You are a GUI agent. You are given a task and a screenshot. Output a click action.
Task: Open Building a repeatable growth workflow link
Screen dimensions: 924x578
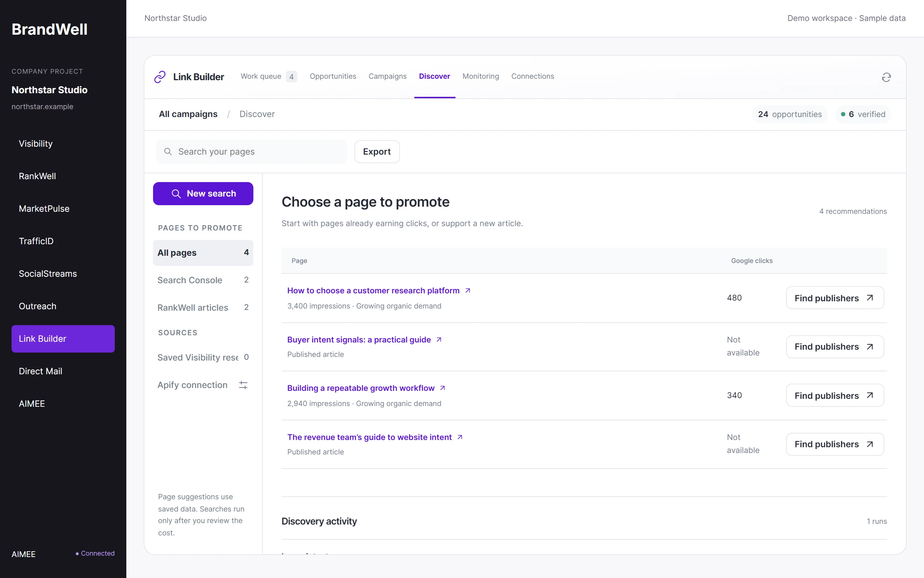tap(361, 388)
